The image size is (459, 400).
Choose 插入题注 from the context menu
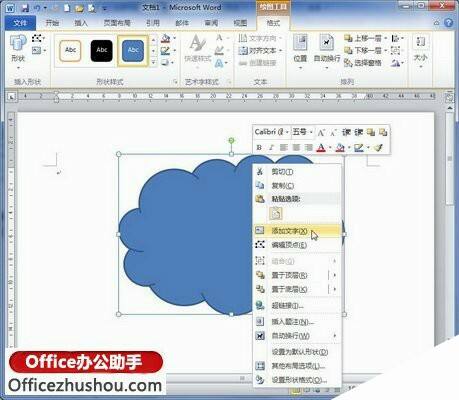coord(297,322)
